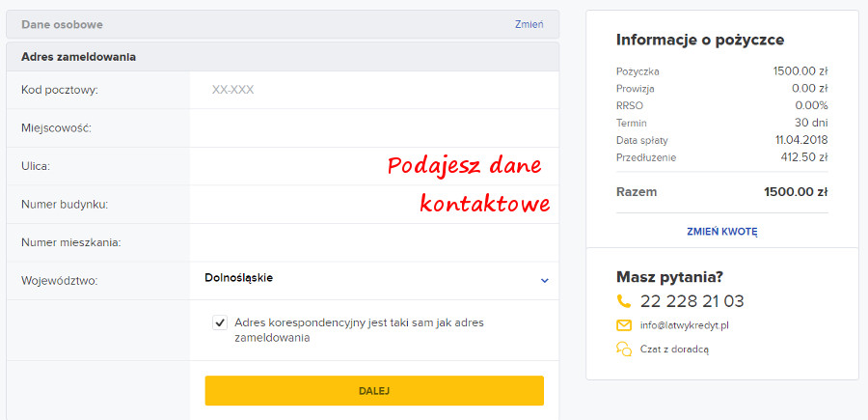Call the phone number 22 228 21 03
The image size is (868, 420).
692,301
